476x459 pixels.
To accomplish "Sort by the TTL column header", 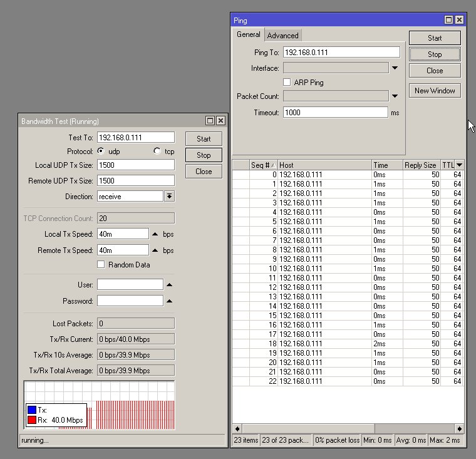I will tap(448, 165).
